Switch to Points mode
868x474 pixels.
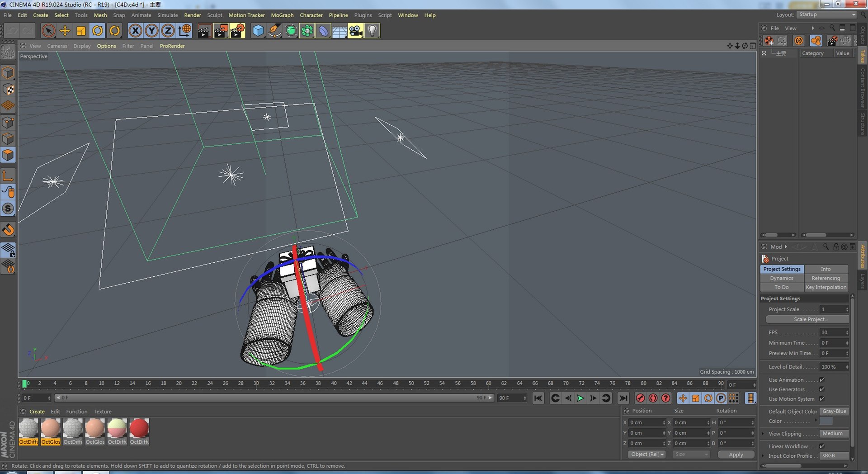click(x=8, y=122)
